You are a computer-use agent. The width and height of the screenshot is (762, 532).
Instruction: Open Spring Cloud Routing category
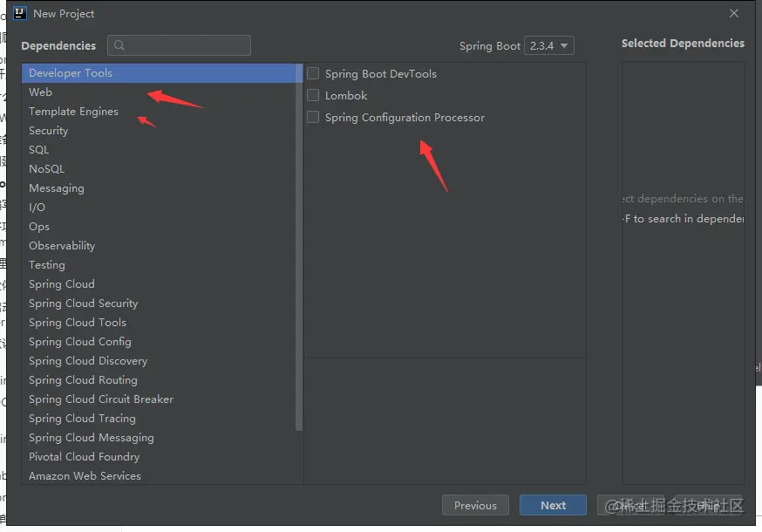[159, 380]
